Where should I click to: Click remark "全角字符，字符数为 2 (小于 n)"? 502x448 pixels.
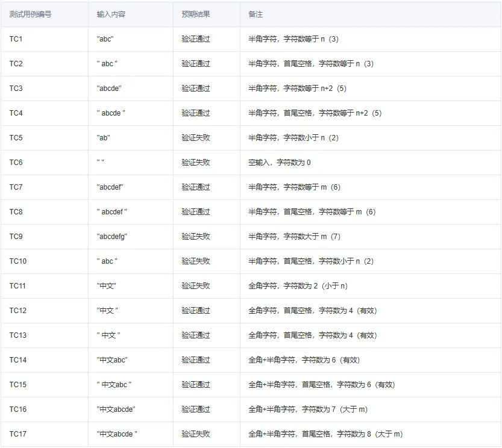(x=298, y=286)
